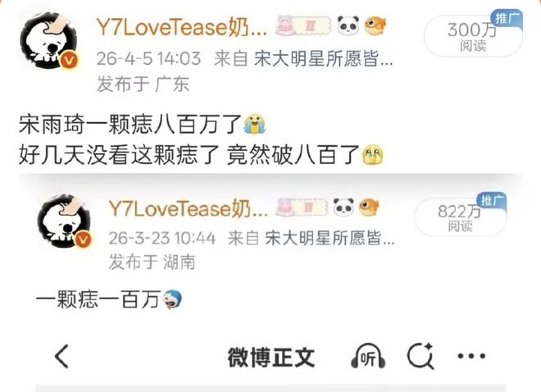Tap the panda badge icon on top post
The image size is (541, 392).
point(348,25)
